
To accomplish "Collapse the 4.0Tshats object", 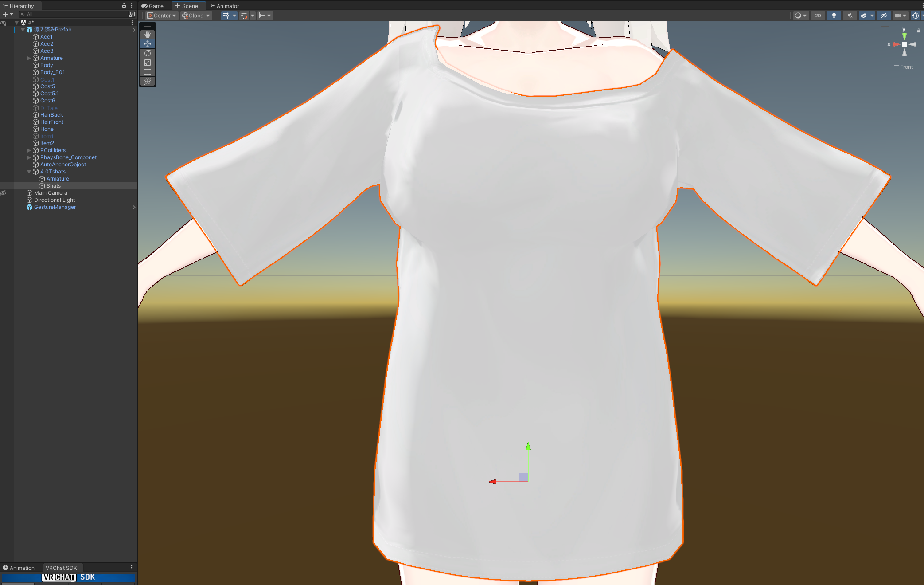I will (29, 172).
